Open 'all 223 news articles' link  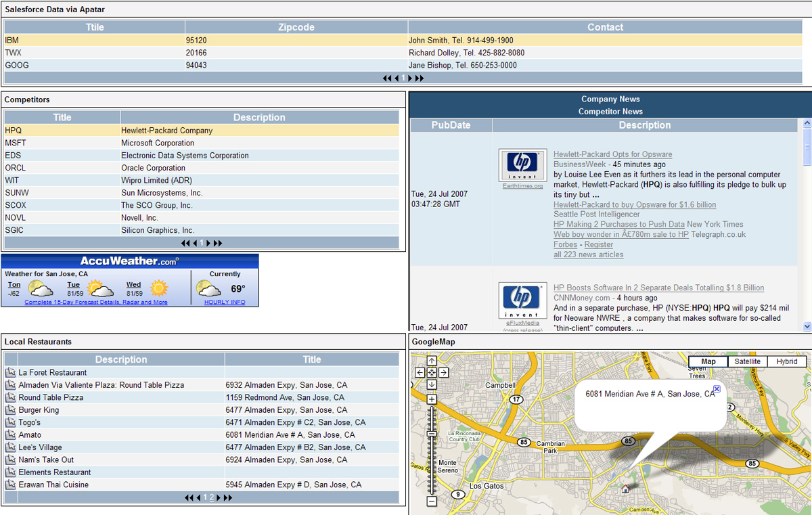click(588, 254)
